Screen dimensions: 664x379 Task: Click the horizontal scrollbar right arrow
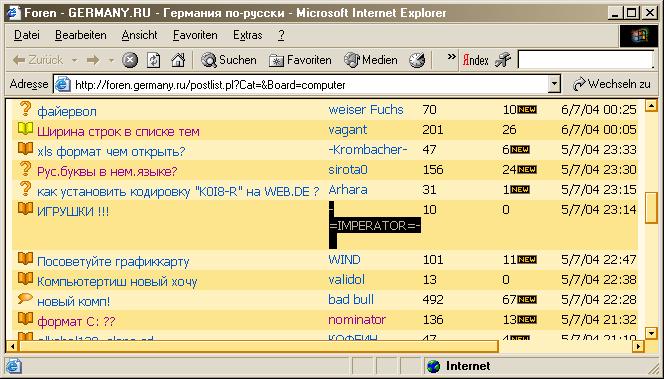638,347
